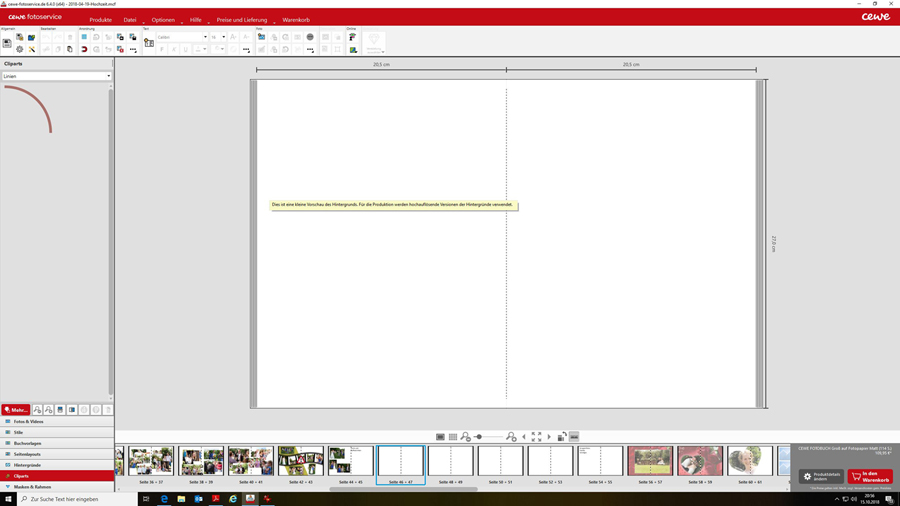Click the blue align square icon

point(84,37)
